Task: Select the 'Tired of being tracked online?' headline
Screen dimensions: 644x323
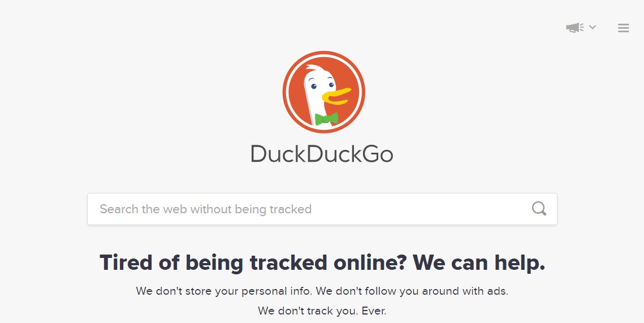Action: [x=254, y=262]
